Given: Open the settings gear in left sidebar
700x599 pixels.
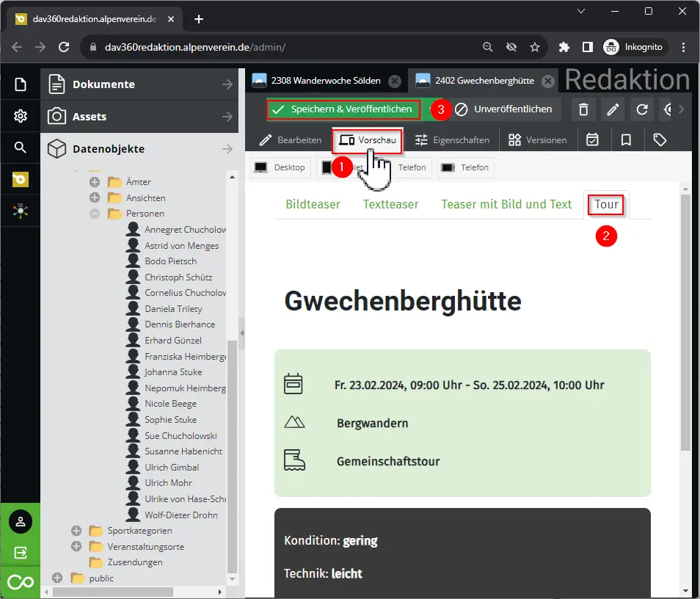Looking at the screenshot, I should click(x=21, y=116).
